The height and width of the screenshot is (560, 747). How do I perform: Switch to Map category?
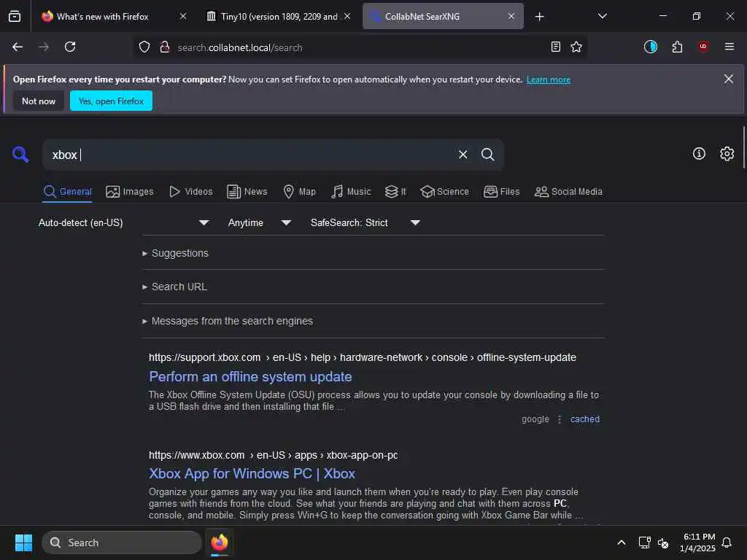299,192
